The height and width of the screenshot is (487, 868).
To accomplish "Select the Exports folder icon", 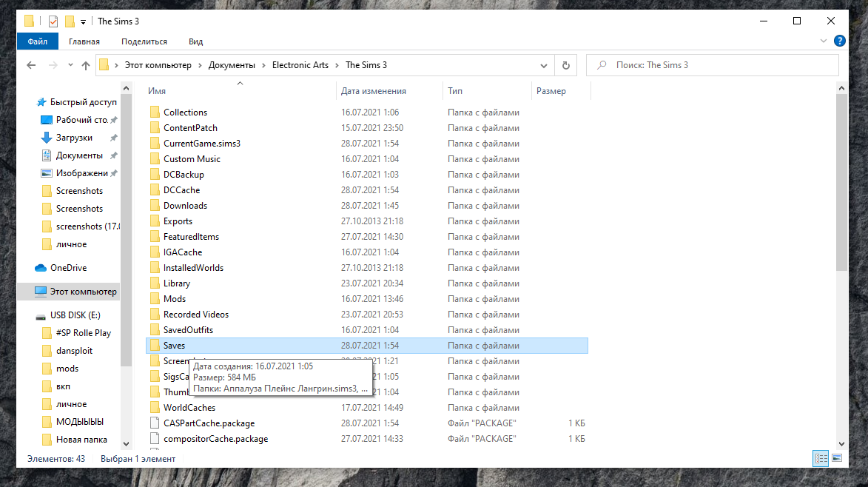I will 155,221.
